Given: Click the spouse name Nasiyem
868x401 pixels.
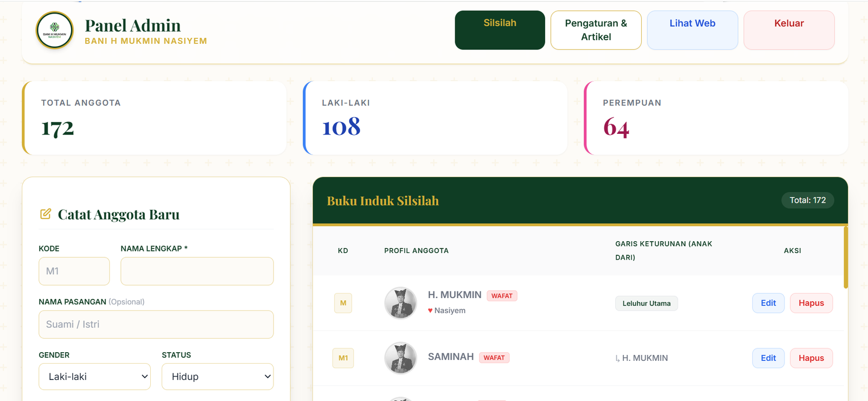Looking at the screenshot, I should 450,311.
